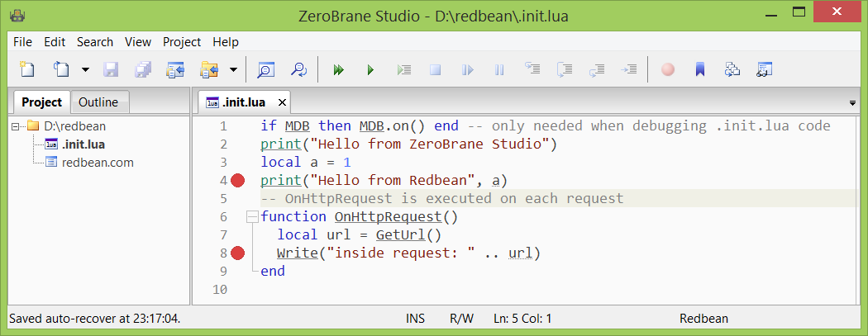Open the Project menu
The image size is (868, 336).
click(182, 42)
